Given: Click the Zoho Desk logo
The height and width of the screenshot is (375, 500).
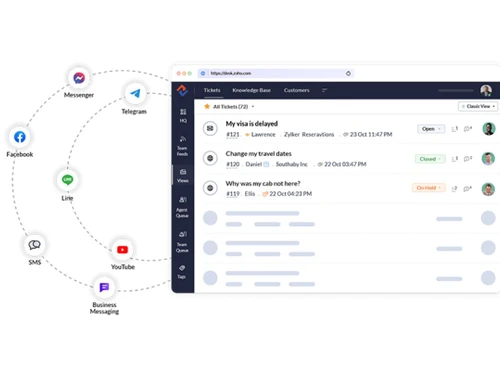Looking at the screenshot, I should click(x=182, y=90).
